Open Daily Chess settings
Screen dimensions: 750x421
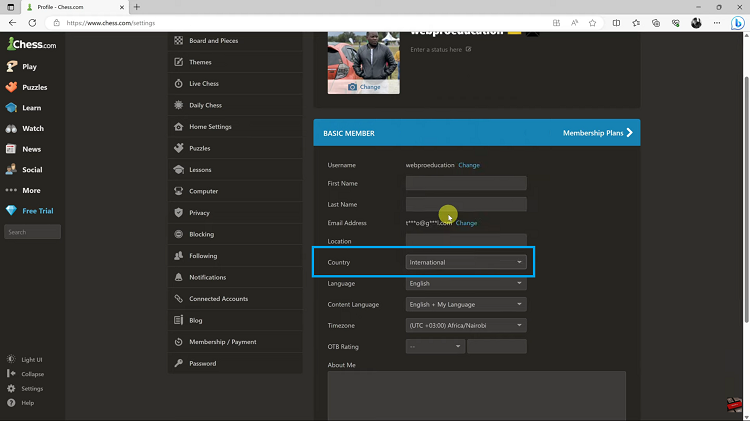pos(235,105)
